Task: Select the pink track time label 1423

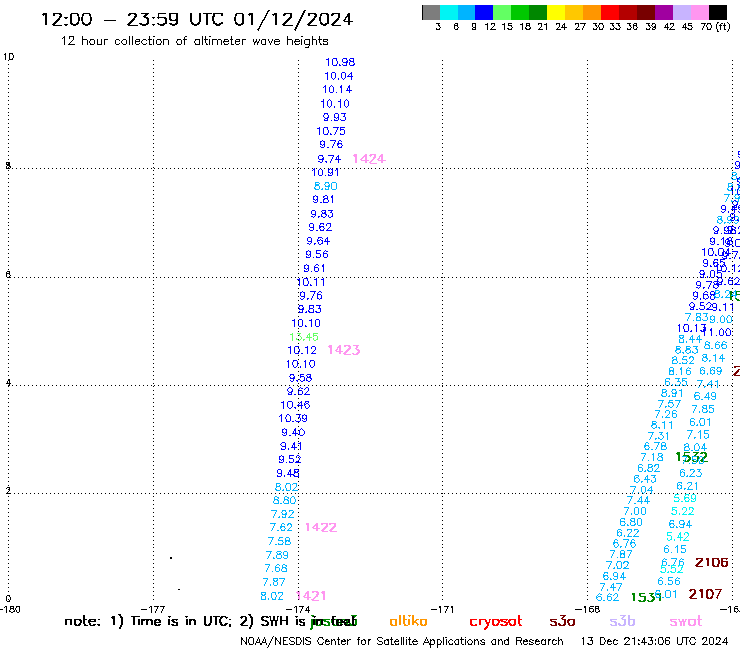Action: tap(344, 350)
